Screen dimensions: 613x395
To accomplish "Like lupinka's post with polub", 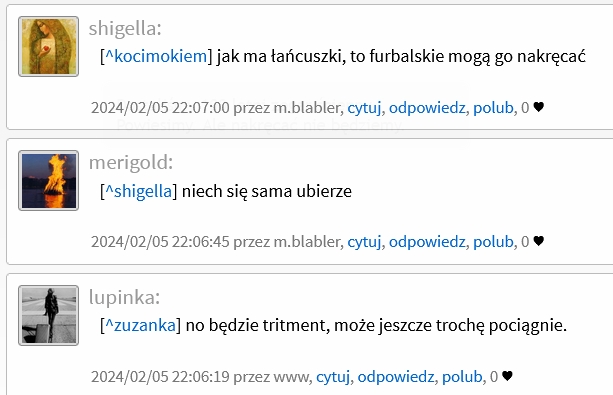I will click(462, 377).
